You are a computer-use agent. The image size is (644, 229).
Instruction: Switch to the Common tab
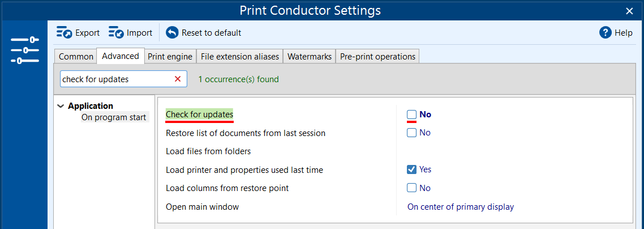coord(76,57)
